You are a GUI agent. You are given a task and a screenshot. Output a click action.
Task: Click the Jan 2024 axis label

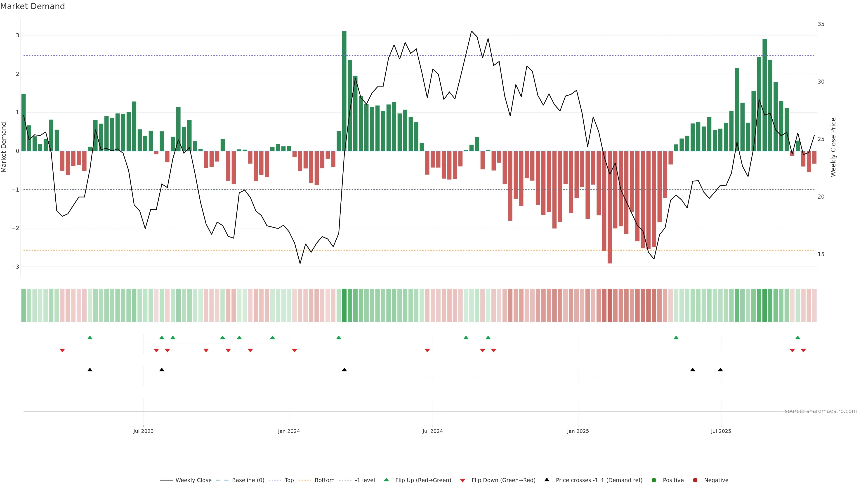pyautogui.click(x=289, y=431)
